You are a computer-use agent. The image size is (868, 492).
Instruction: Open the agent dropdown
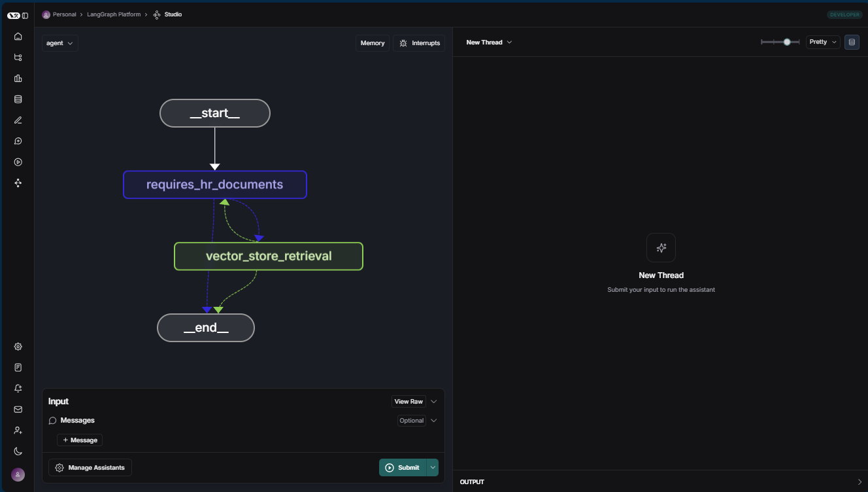click(59, 43)
